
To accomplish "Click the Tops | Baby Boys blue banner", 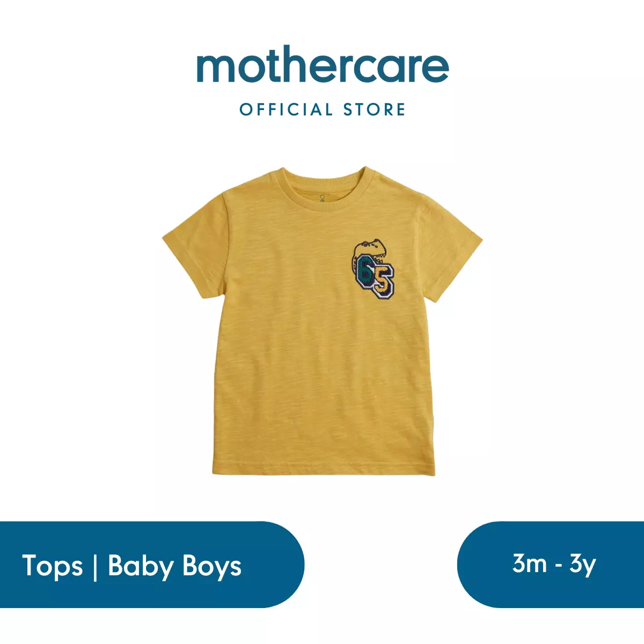I will click(x=152, y=565).
